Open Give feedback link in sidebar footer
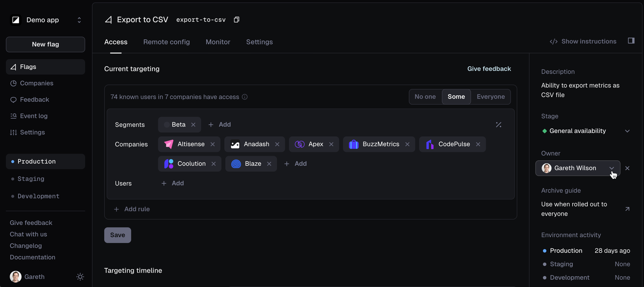The width and height of the screenshot is (644, 287). coord(31,222)
